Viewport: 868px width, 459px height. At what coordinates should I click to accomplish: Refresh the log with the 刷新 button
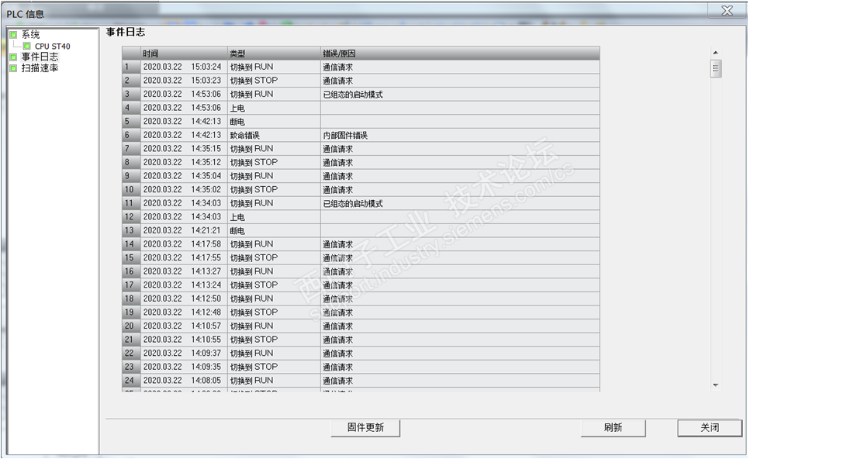(x=613, y=428)
